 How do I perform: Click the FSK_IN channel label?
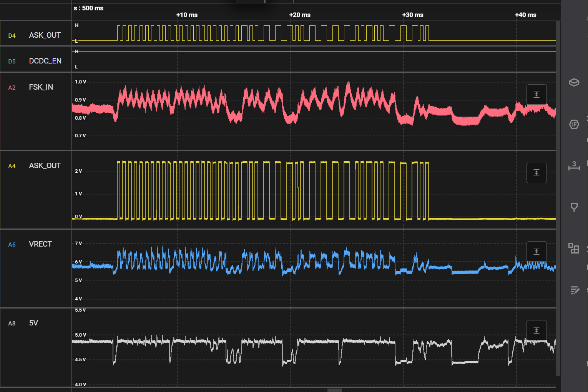[41, 87]
